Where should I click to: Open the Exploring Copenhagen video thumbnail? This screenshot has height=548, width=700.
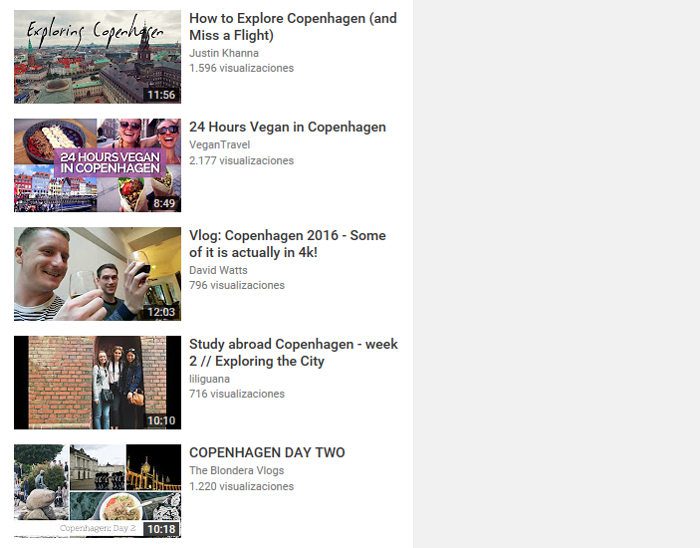(97, 57)
